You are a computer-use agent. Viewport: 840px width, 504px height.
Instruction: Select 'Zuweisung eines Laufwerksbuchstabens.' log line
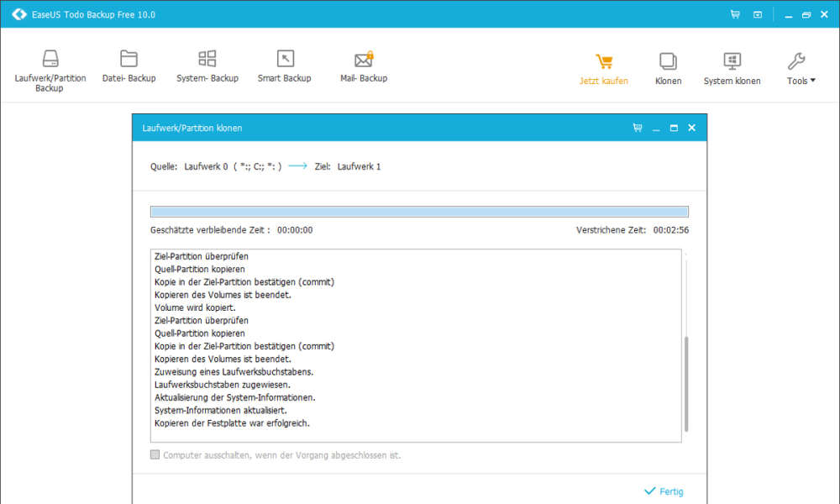[x=234, y=372]
